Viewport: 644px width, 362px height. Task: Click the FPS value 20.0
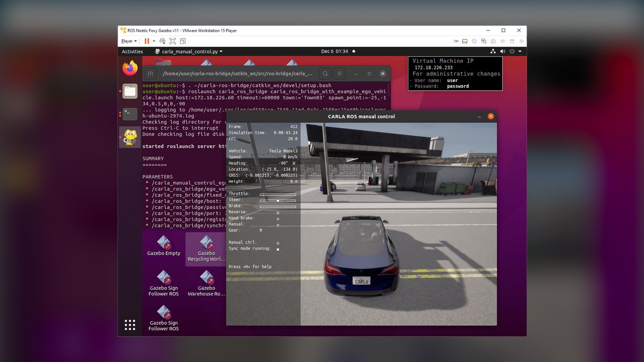coord(292,138)
